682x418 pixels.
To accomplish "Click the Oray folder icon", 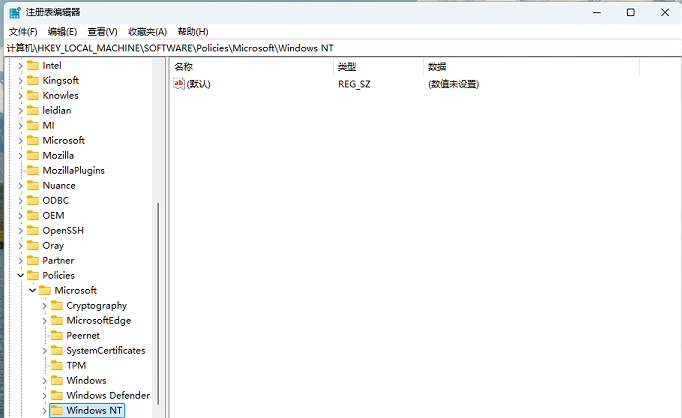I will pyautogui.click(x=33, y=245).
